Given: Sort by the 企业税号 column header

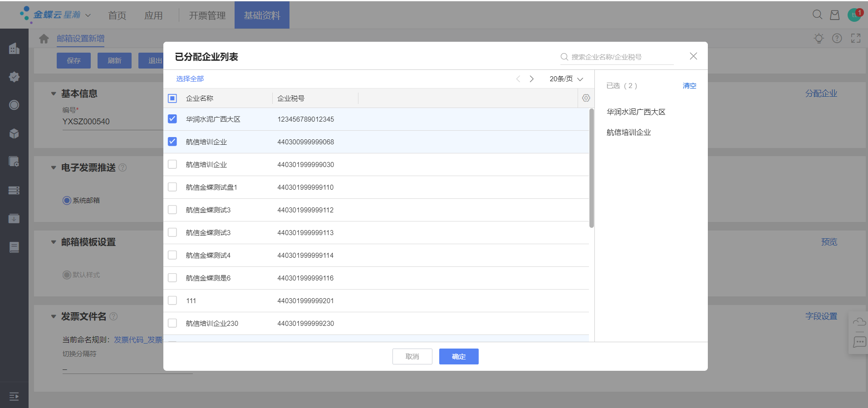Looking at the screenshot, I should coord(291,98).
